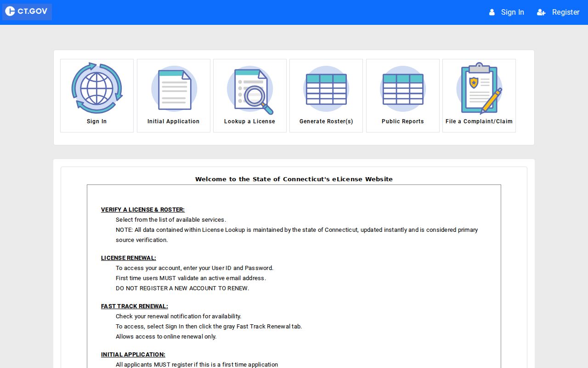Viewport: 588px width, 368px height.
Task: Click the Register user-plus icon in header
Action: click(x=541, y=12)
